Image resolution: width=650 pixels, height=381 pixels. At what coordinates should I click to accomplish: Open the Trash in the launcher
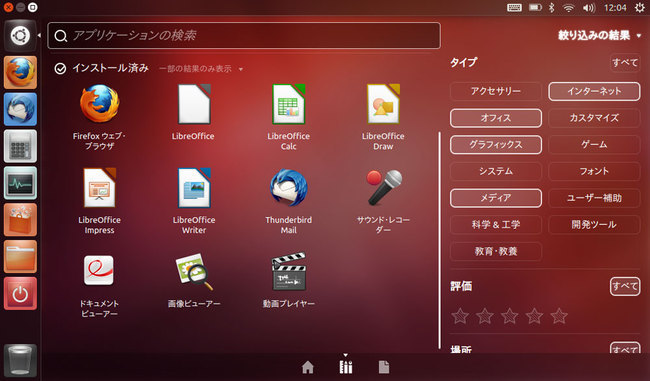coord(20,361)
